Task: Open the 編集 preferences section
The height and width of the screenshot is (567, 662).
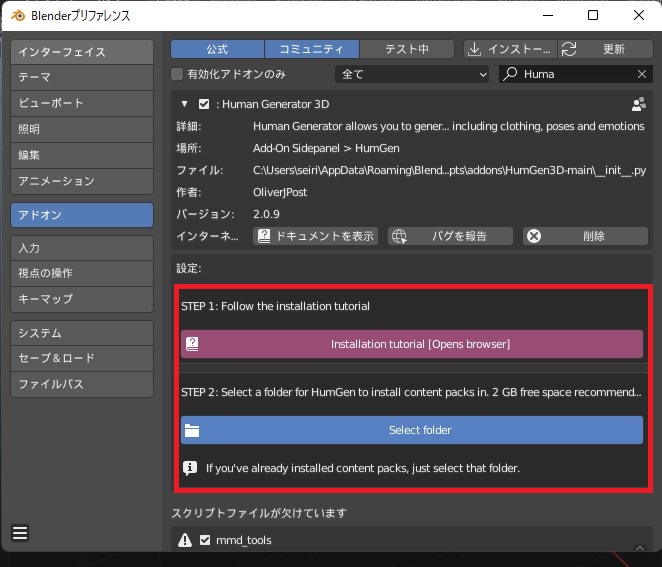Action: click(82, 155)
